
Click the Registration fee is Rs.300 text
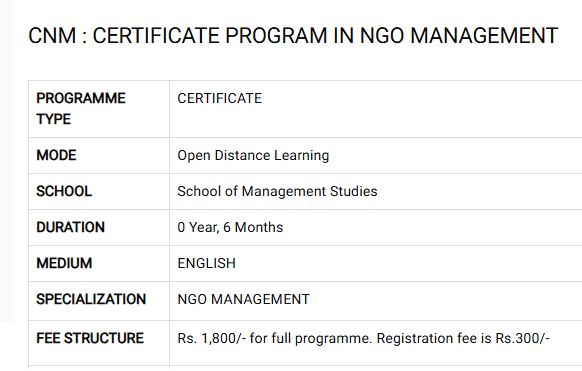[x=463, y=338]
